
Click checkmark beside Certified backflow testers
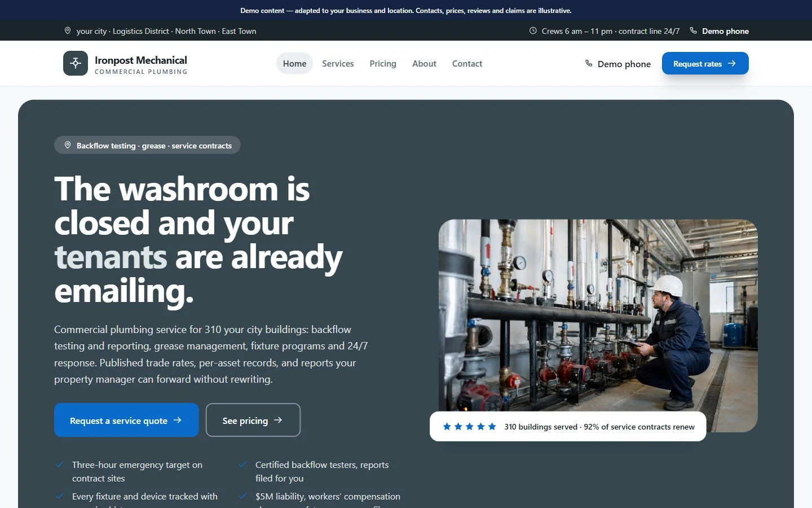(243, 465)
